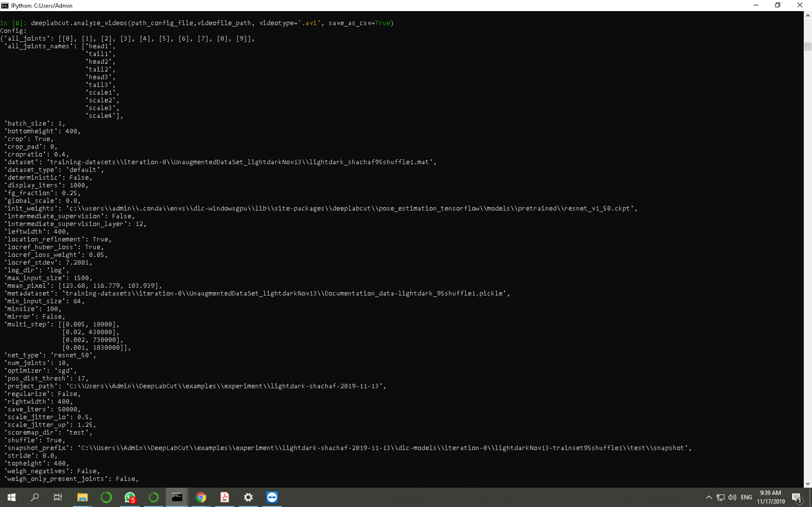Show hidden system tray icons
This screenshot has height=507, width=812.
tap(709, 497)
